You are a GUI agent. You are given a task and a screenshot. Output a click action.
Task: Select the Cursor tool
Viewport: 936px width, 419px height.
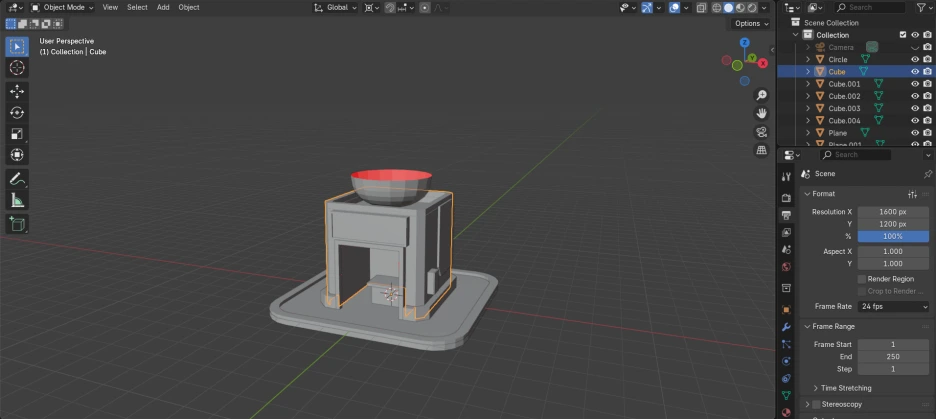17,67
